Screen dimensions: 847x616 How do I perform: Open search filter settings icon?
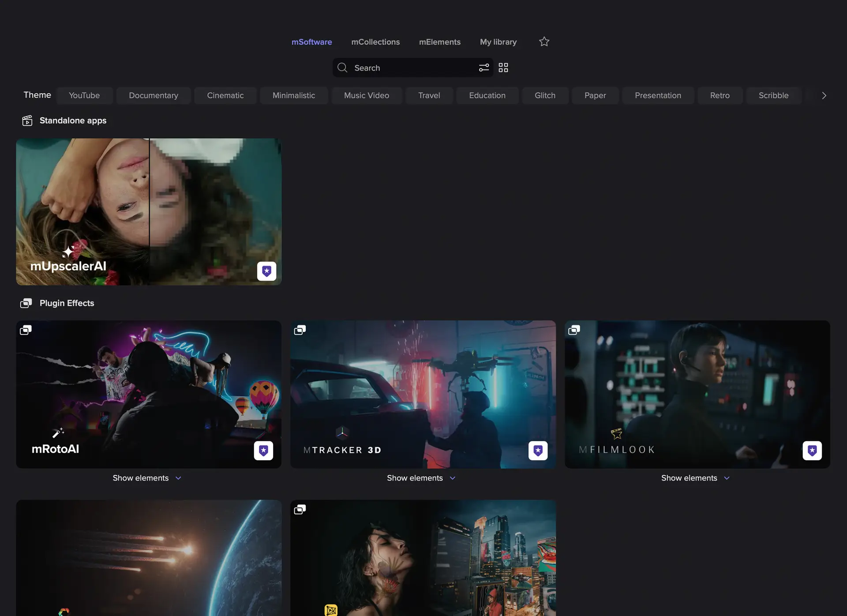[x=484, y=68]
